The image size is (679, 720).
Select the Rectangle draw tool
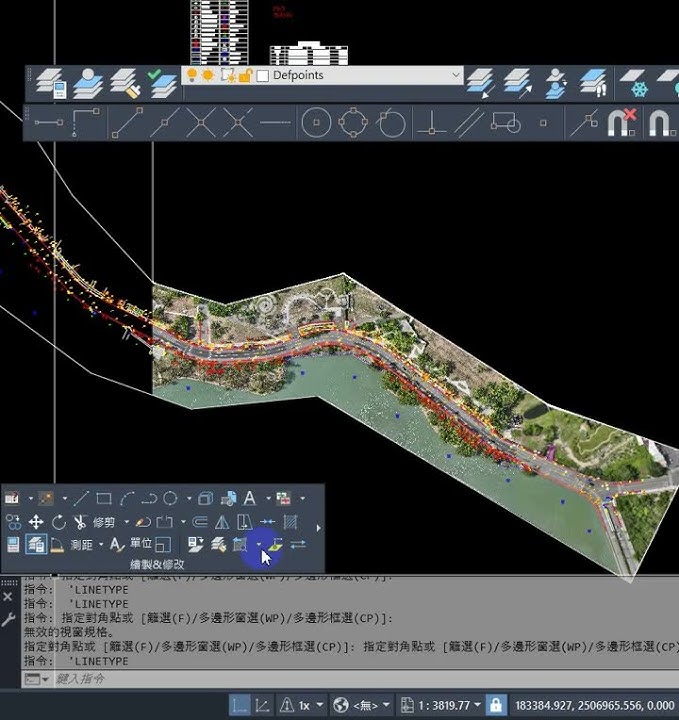pos(104,498)
